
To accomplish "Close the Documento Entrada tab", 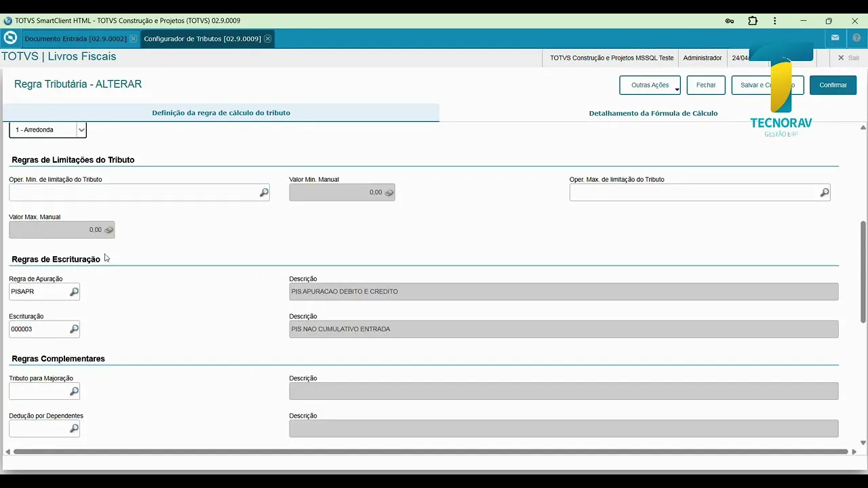I will [x=133, y=39].
